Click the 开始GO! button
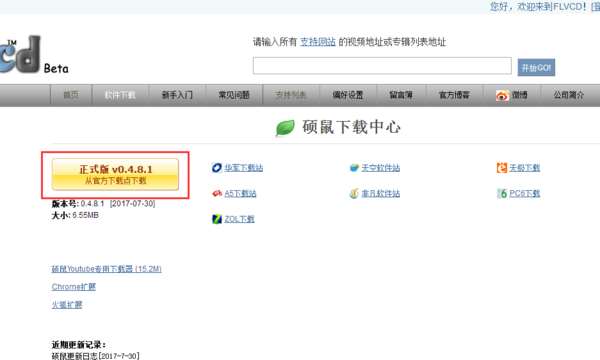This screenshot has width=600, height=360. [536, 67]
